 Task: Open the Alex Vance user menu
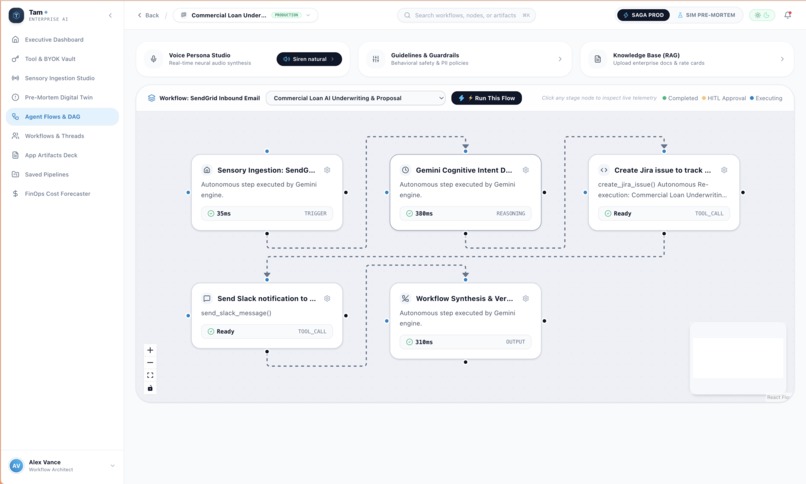pos(62,466)
